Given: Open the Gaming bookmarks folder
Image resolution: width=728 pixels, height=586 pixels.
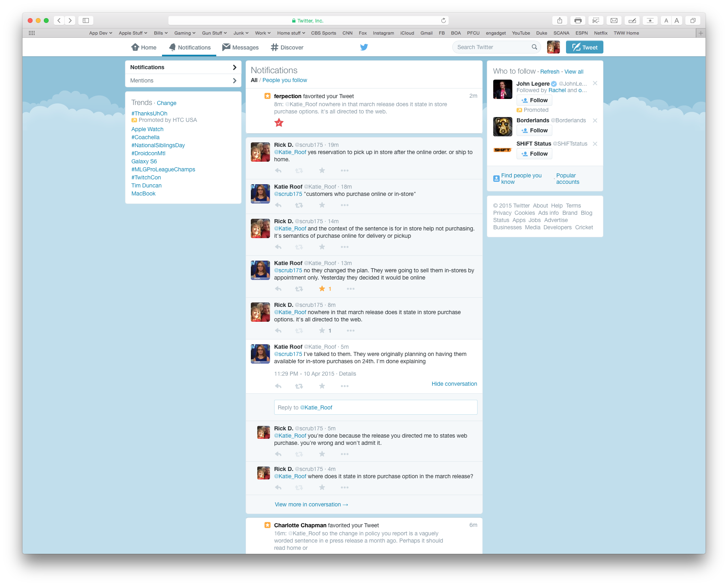Looking at the screenshot, I should (185, 33).
